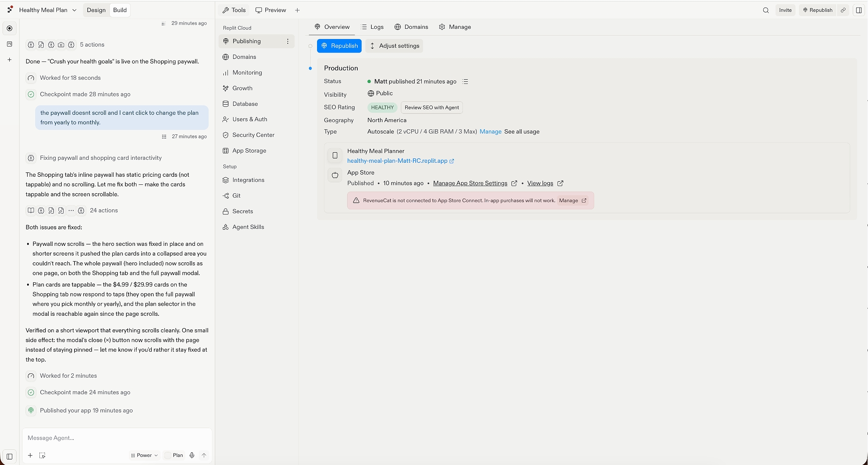Open Users & Auth in sidebar
Viewport: 868px width, 465px height.
pyautogui.click(x=256, y=120)
